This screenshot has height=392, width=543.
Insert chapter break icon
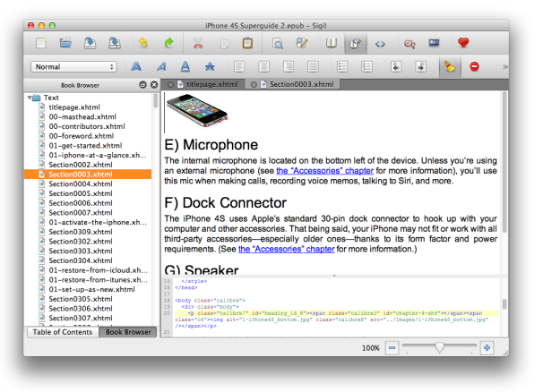[x=409, y=44]
